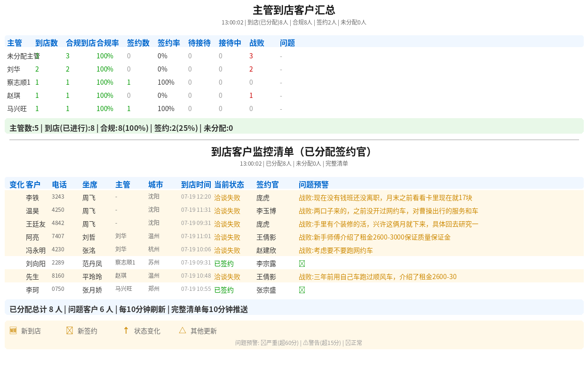The image size is (588, 369).
Task: Click the warning icon in 刘向阳's row
Action: 302,264
